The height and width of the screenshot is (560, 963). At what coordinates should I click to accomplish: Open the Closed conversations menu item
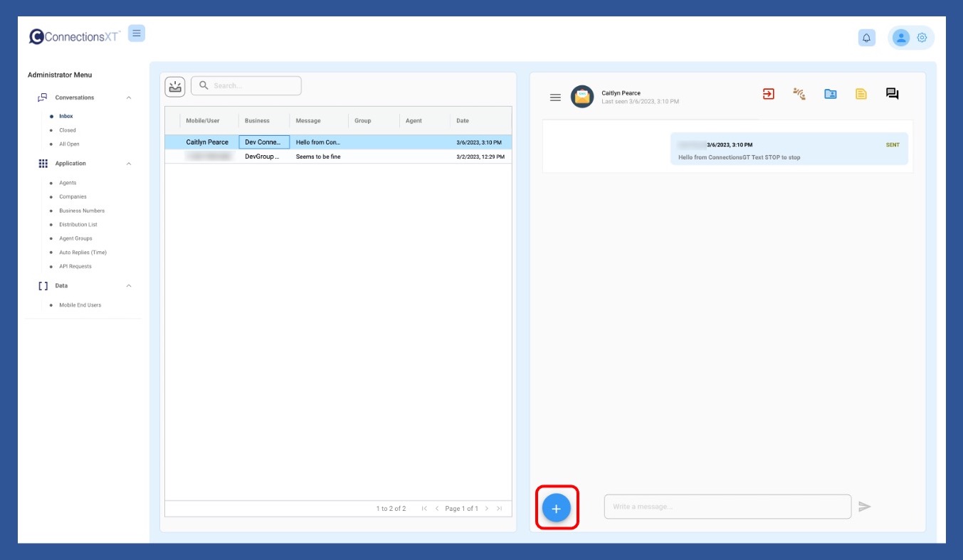click(x=68, y=130)
